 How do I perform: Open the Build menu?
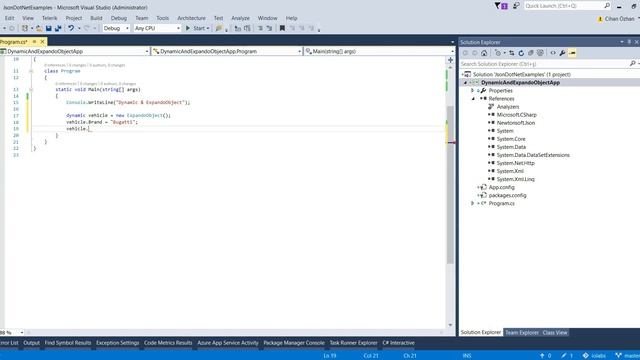(x=96, y=18)
